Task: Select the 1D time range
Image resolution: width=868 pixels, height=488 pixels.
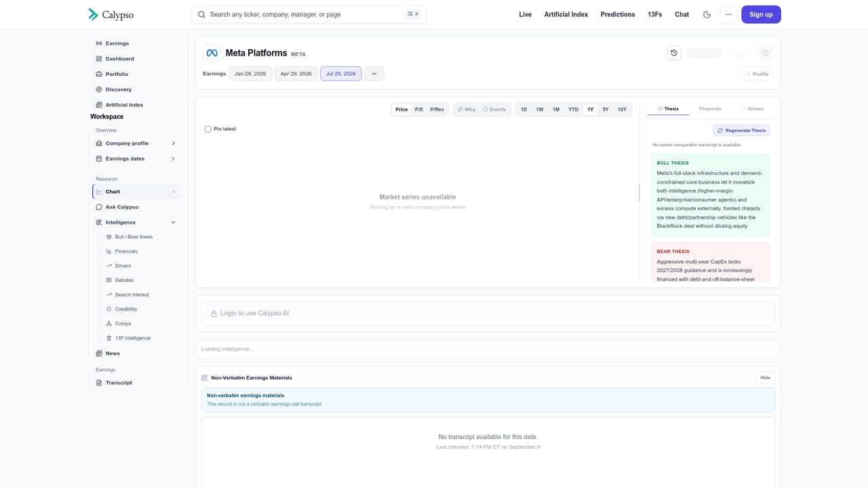Action: pyautogui.click(x=524, y=109)
